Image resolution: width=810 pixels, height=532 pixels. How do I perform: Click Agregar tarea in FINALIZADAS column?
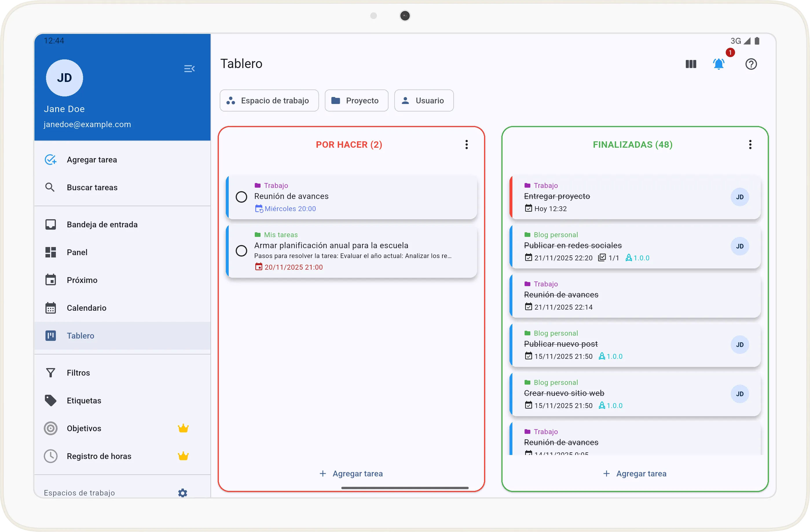tap(634, 474)
